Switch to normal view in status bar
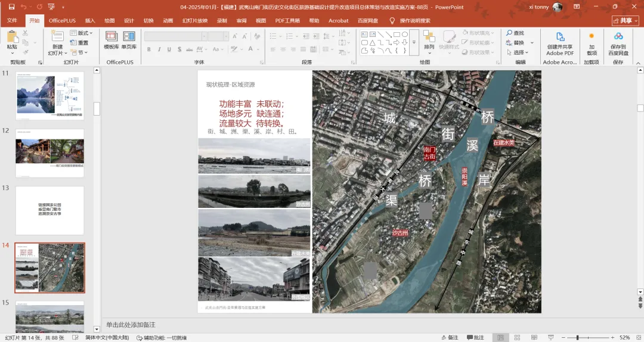This screenshot has width=644, height=342. pos(501,338)
